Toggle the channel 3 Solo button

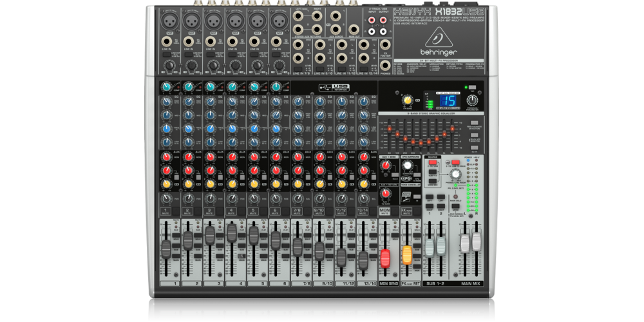coord(220,235)
